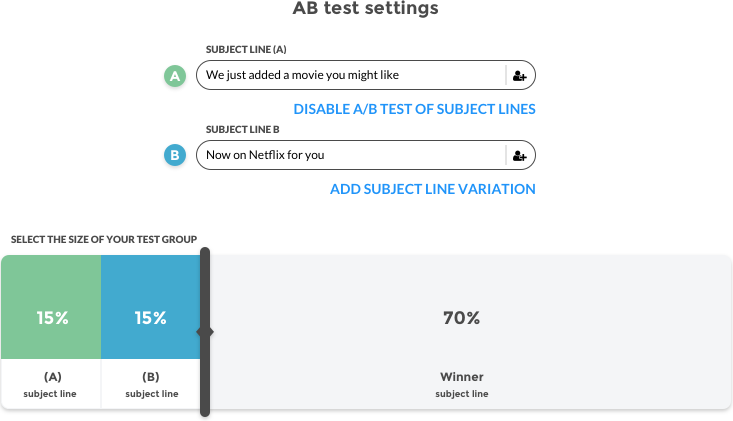The image size is (733, 421).
Task: Select the blue 15% group B block
Action: coord(151,318)
